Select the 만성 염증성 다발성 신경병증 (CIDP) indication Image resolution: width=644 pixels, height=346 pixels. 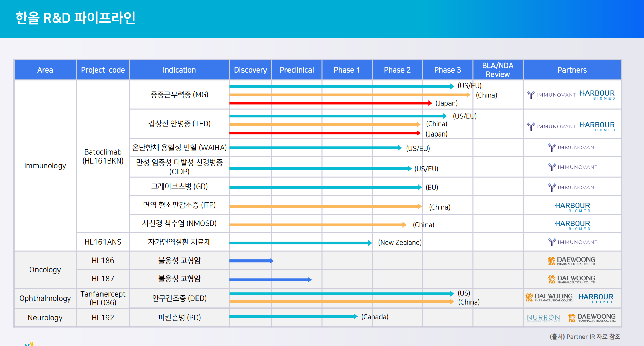pyautogui.click(x=179, y=167)
